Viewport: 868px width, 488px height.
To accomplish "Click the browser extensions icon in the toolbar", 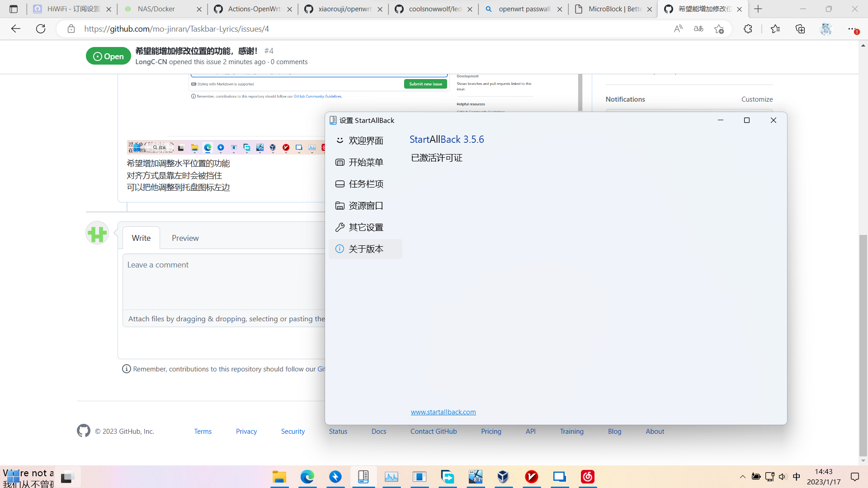I will pos(748,28).
